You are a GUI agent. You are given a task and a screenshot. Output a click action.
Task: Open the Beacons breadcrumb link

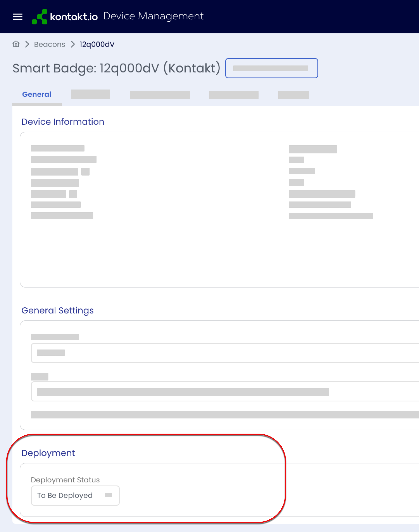pos(50,44)
